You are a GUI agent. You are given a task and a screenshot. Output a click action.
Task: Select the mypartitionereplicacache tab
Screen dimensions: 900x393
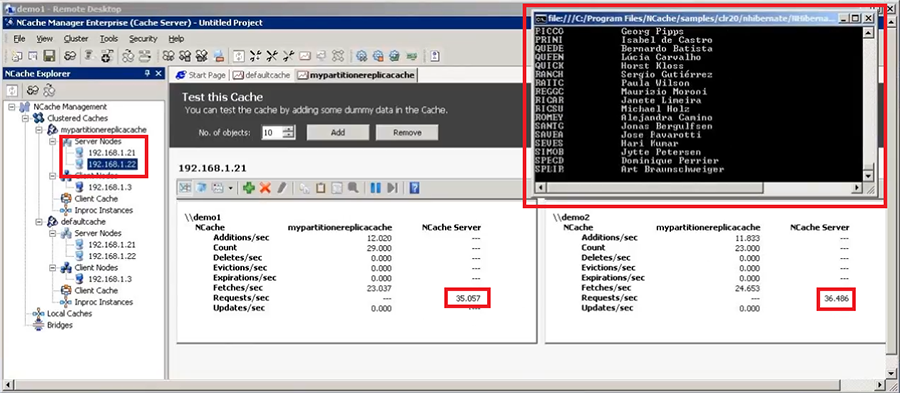356,75
